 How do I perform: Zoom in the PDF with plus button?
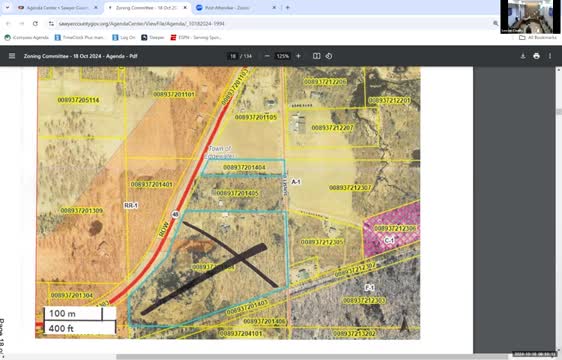point(298,56)
